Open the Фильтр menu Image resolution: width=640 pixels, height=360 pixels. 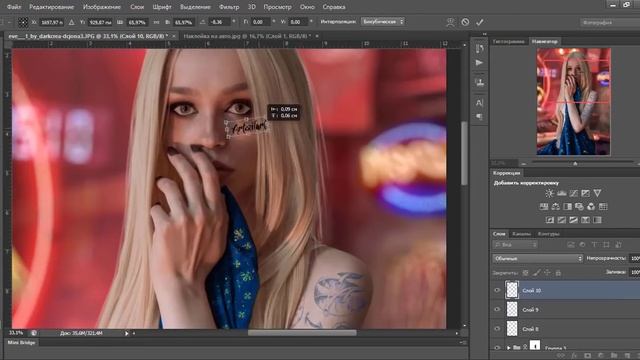point(229,7)
